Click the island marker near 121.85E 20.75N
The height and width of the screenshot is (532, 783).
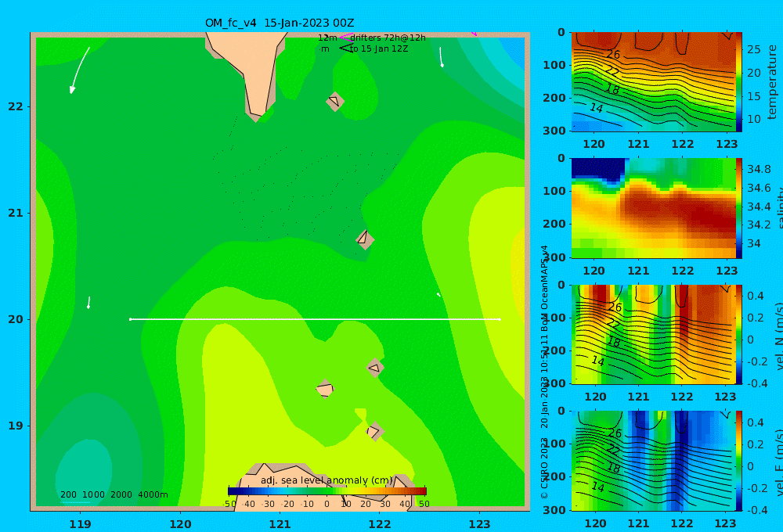(365, 239)
